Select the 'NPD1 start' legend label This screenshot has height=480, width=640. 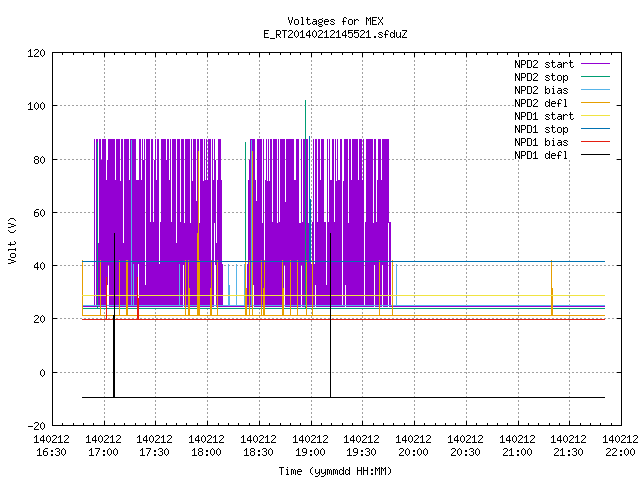(x=544, y=116)
